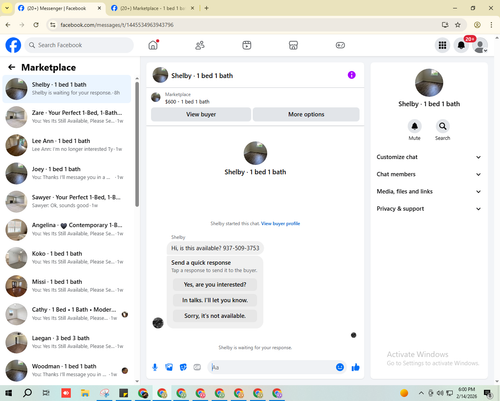The image size is (500, 401).
Task: Open the Sawyer - Your Perfect 1-Bed conversation
Action: (67, 201)
